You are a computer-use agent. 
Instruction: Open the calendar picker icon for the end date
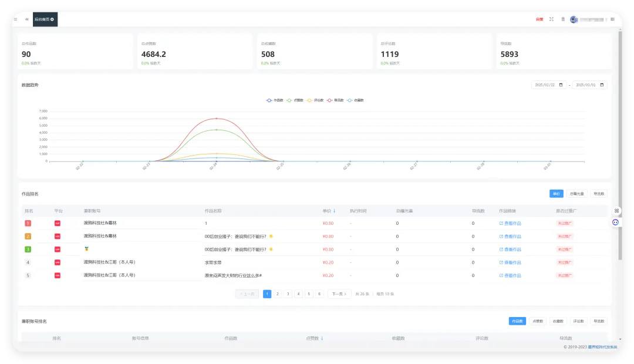[602, 85]
